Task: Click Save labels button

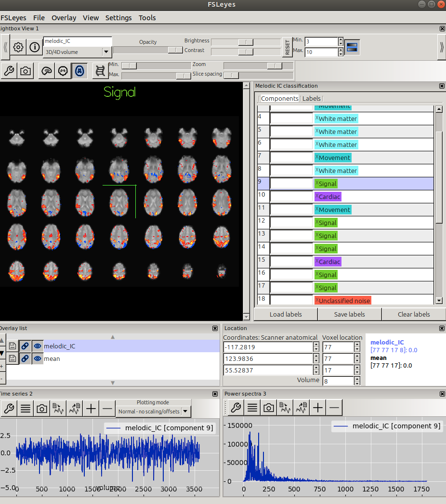Action: coord(350,314)
